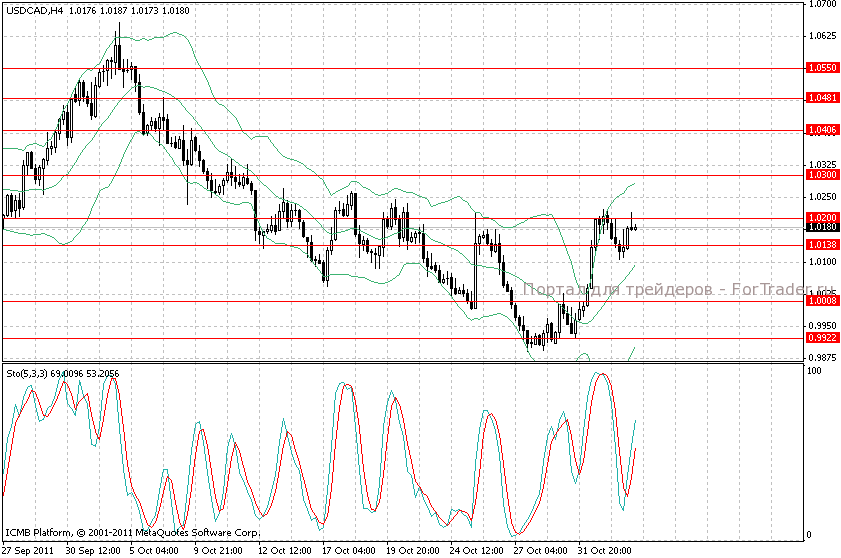This screenshot has width=841, height=558.
Task: Select the 31 Oct 20:00 time label
Action: coord(604,550)
